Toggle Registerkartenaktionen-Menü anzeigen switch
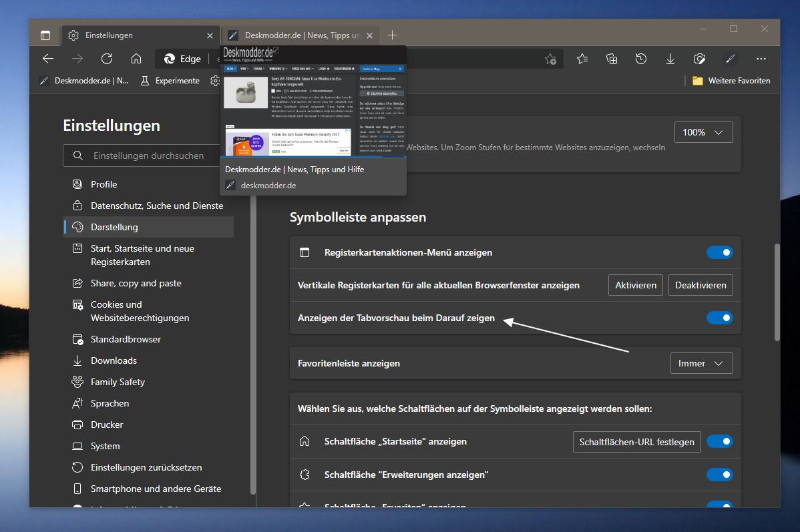This screenshot has height=532, width=800. click(x=719, y=252)
